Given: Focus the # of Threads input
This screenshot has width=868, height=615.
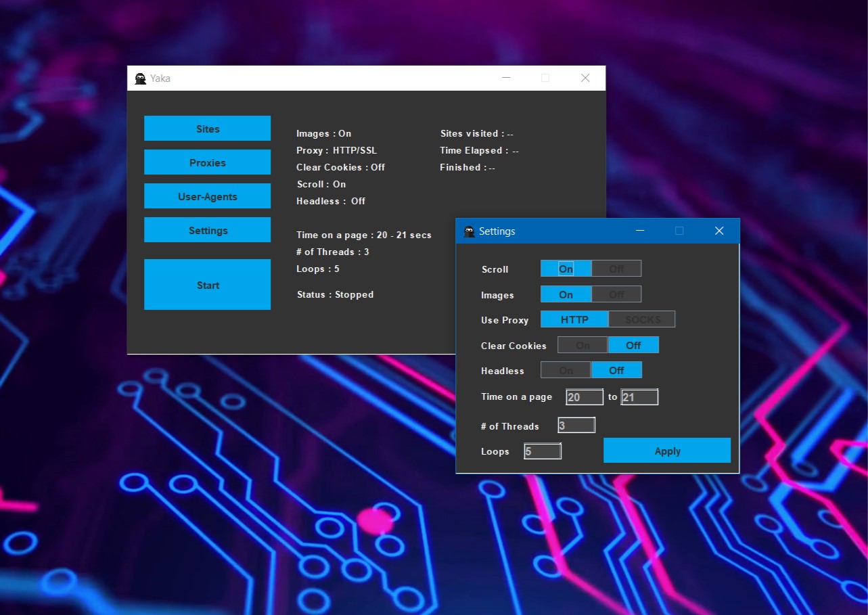Looking at the screenshot, I should point(576,426).
